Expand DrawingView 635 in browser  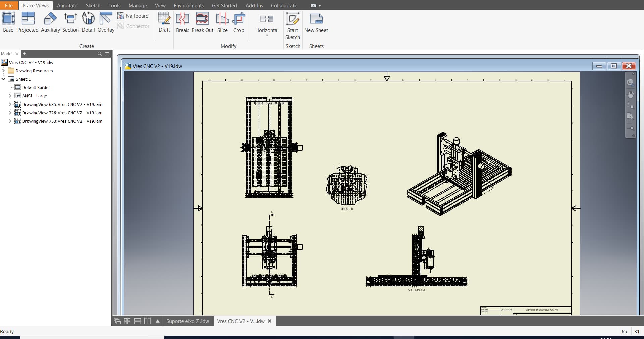(10, 104)
